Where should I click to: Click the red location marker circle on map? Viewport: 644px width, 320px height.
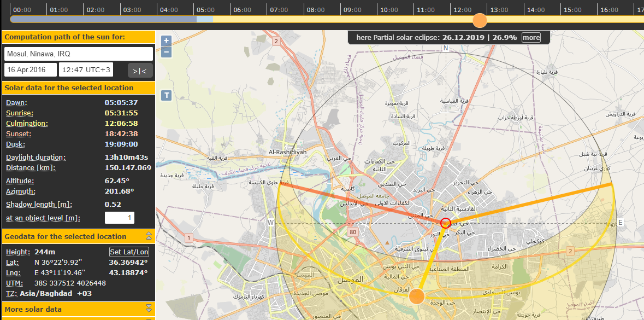point(446,223)
